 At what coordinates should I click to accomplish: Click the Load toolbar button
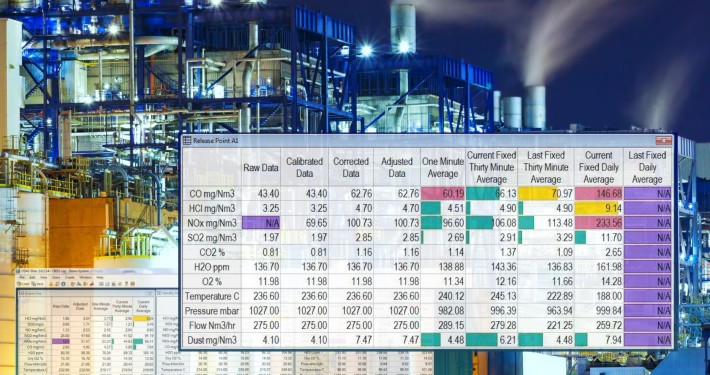click(x=23, y=284)
